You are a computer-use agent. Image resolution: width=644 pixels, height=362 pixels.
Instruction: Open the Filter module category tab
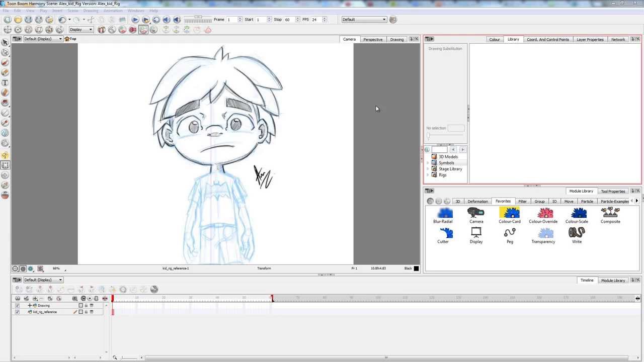[522, 201]
